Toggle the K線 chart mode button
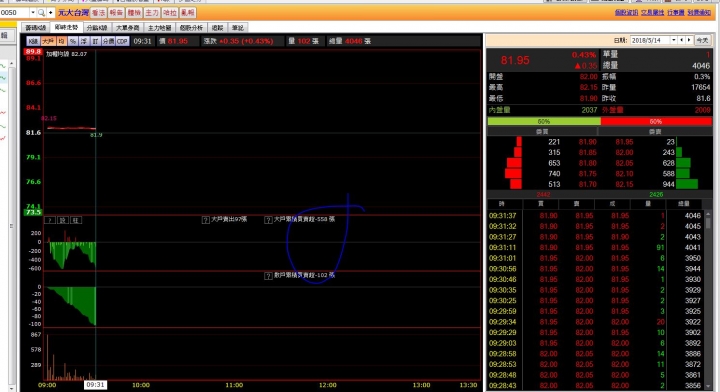The width and height of the screenshot is (720, 392). click(x=33, y=41)
